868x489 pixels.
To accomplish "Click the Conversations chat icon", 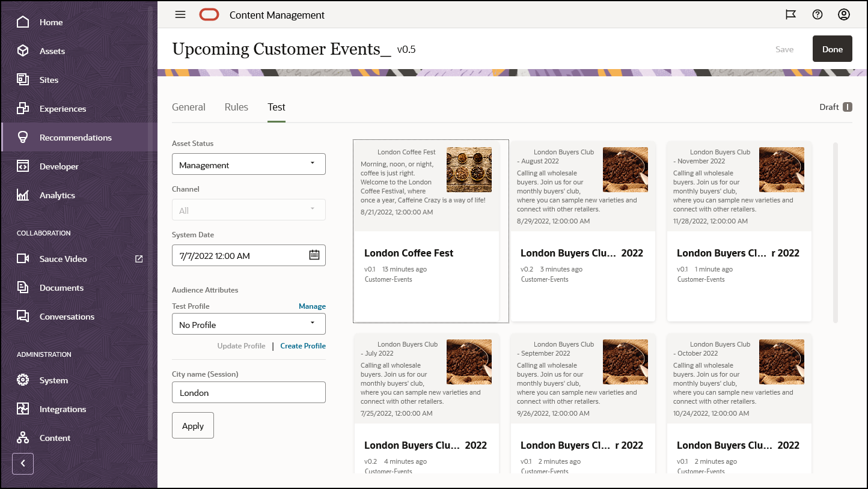I will 23,317.
